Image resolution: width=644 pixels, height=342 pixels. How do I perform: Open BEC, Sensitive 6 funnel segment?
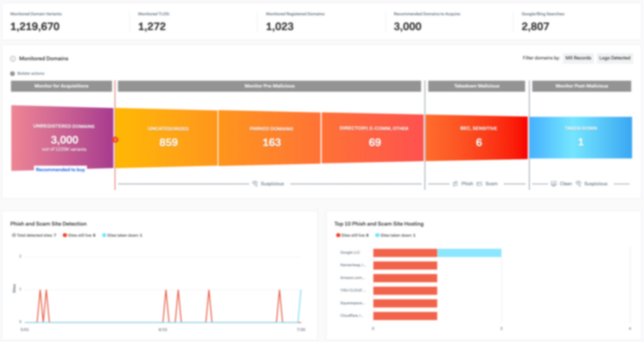477,138
